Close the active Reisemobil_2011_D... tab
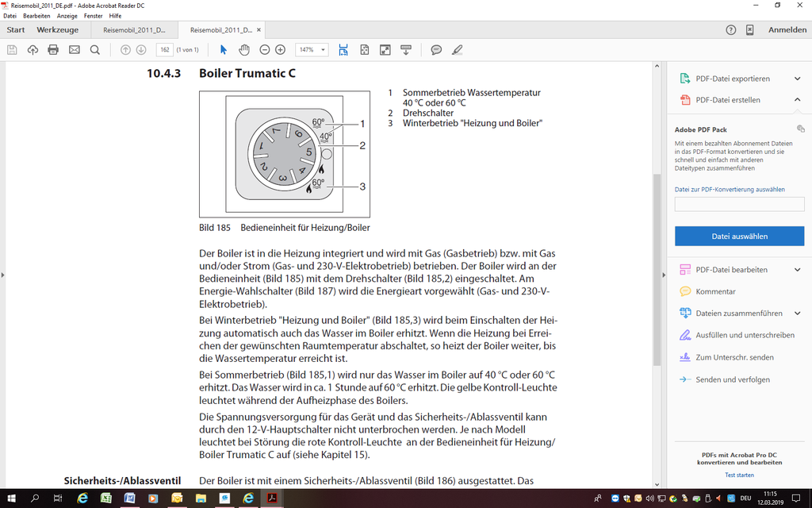 (x=259, y=30)
